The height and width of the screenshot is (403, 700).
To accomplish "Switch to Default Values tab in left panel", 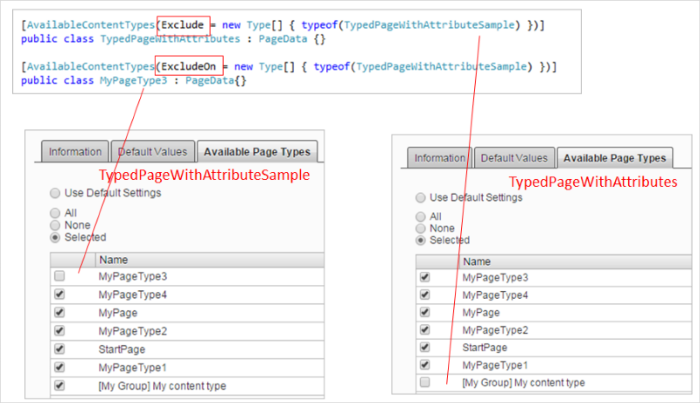I will click(150, 152).
